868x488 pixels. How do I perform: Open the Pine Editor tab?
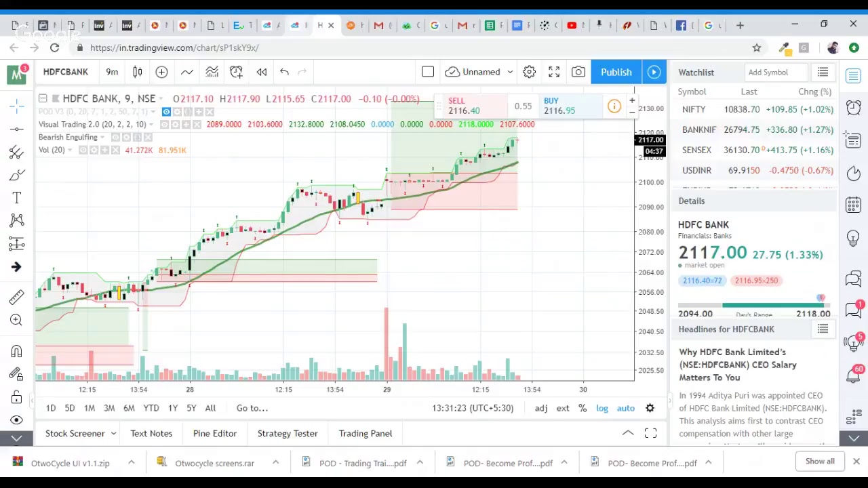coord(215,434)
